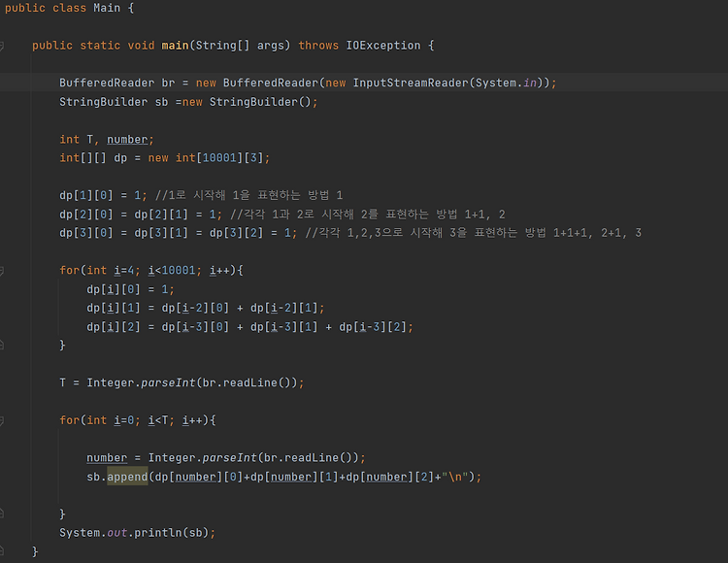Click underlined number in int T declaration
This screenshot has width=728, height=563.
[x=127, y=140]
